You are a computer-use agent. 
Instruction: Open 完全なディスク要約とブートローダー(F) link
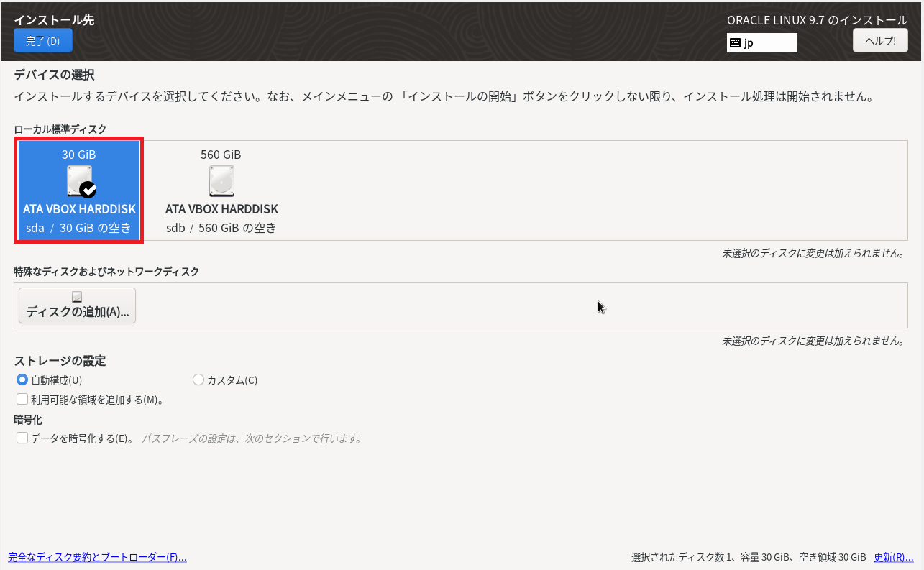click(97, 557)
